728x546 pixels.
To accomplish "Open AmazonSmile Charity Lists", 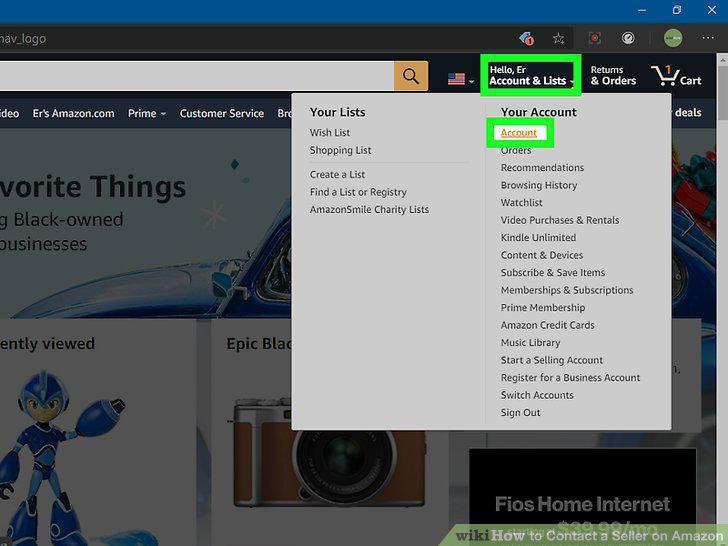I will pyautogui.click(x=369, y=209).
